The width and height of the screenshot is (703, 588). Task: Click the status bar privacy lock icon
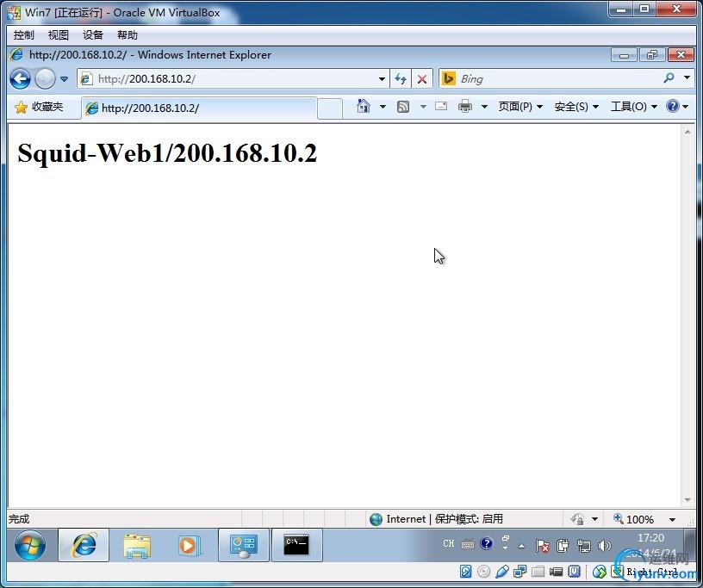[577, 519]
